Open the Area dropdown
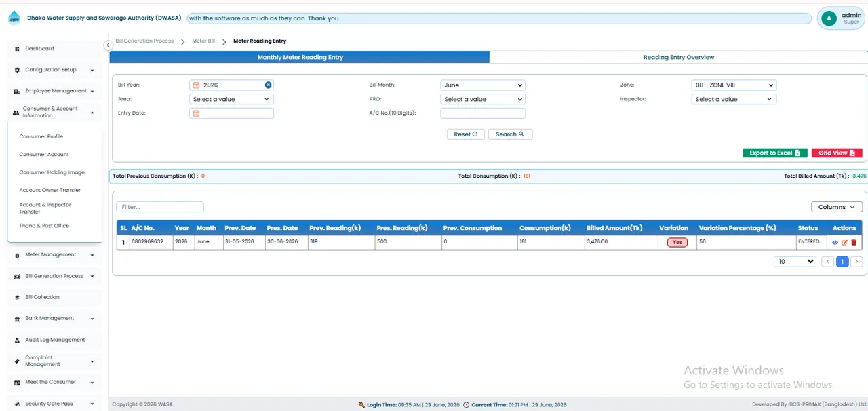This screenshot has width=868, height=411. tap(231, 99)
